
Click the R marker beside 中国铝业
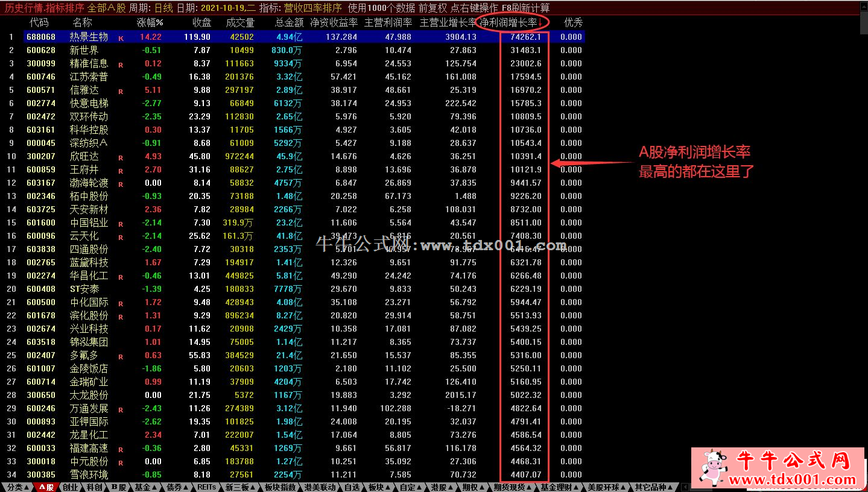[x=121, y=224]
